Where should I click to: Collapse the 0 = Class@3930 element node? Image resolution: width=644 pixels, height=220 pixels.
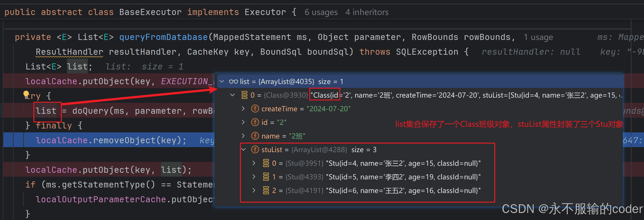232,95
